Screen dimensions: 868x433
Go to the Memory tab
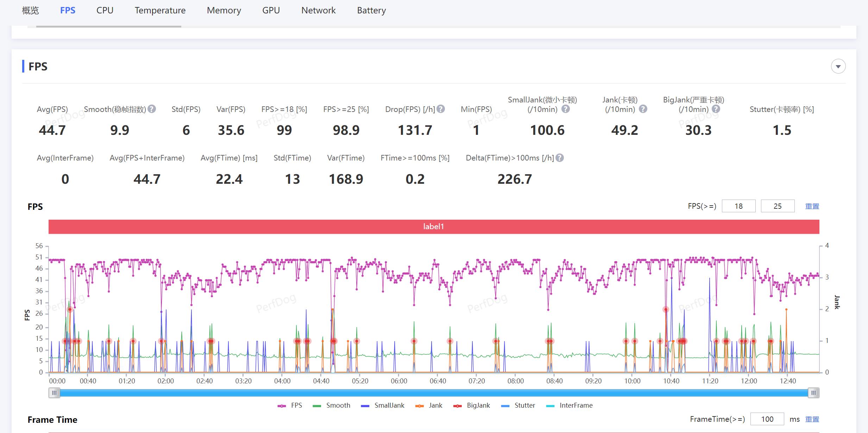(x=224, y=11)
